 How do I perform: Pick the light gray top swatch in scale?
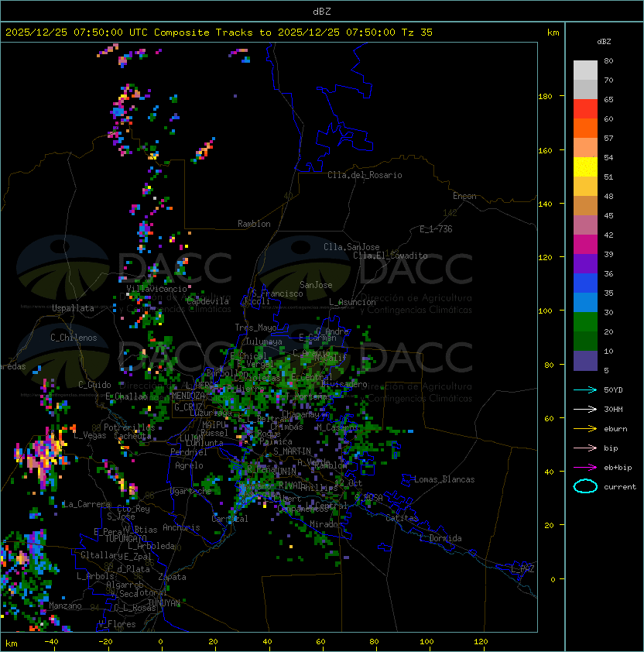(585, 70)
